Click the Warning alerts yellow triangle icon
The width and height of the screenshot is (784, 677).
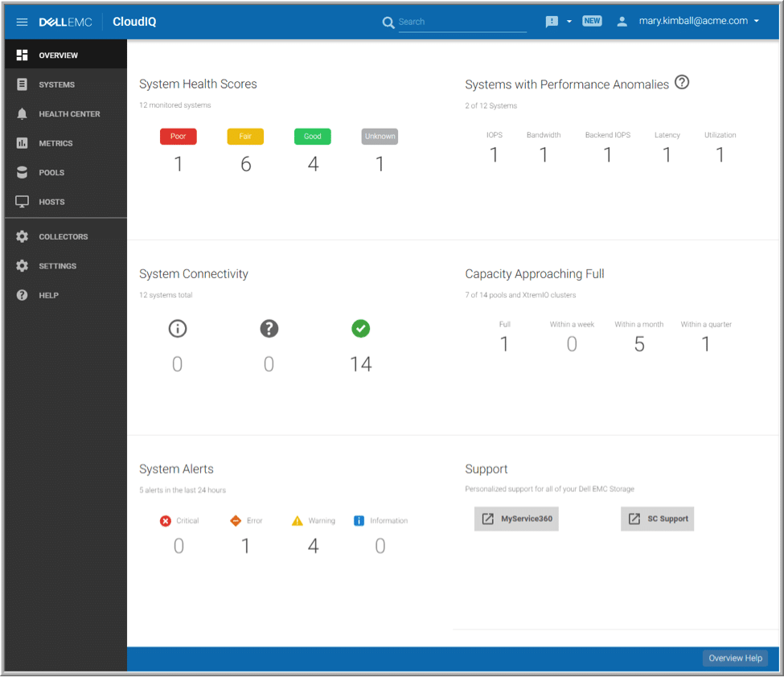point(297,520)
